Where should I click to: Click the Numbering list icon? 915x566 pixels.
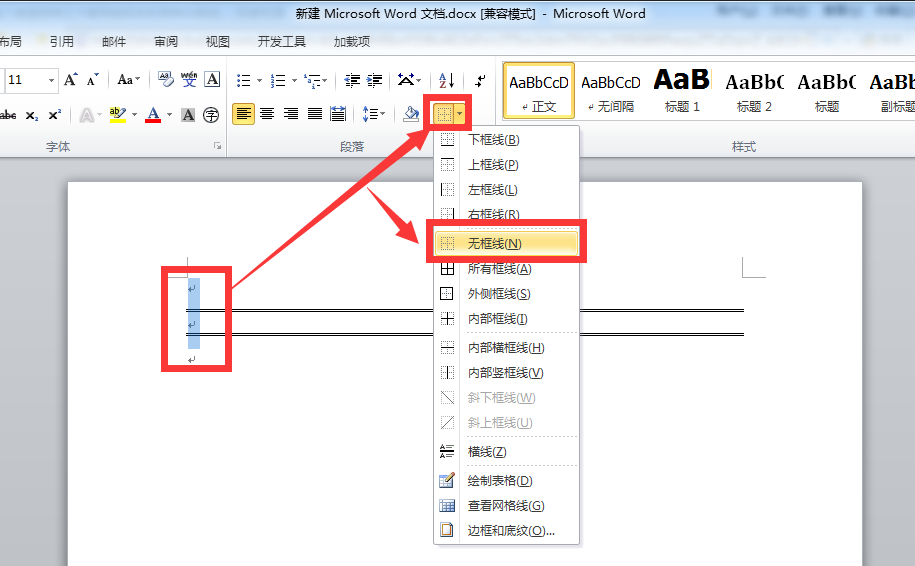(x=278, y=81)
